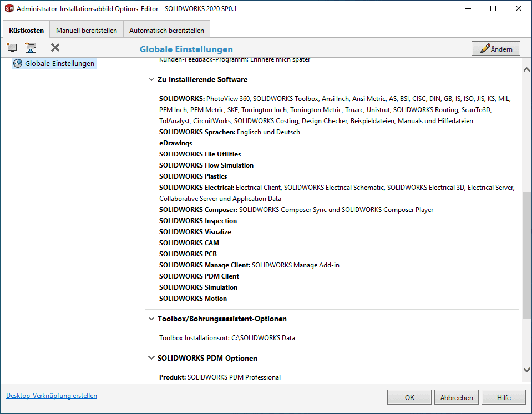Click the SOLIDWORKS Composer line
This screenshot has width=532, height=414.
click(296, 210)
